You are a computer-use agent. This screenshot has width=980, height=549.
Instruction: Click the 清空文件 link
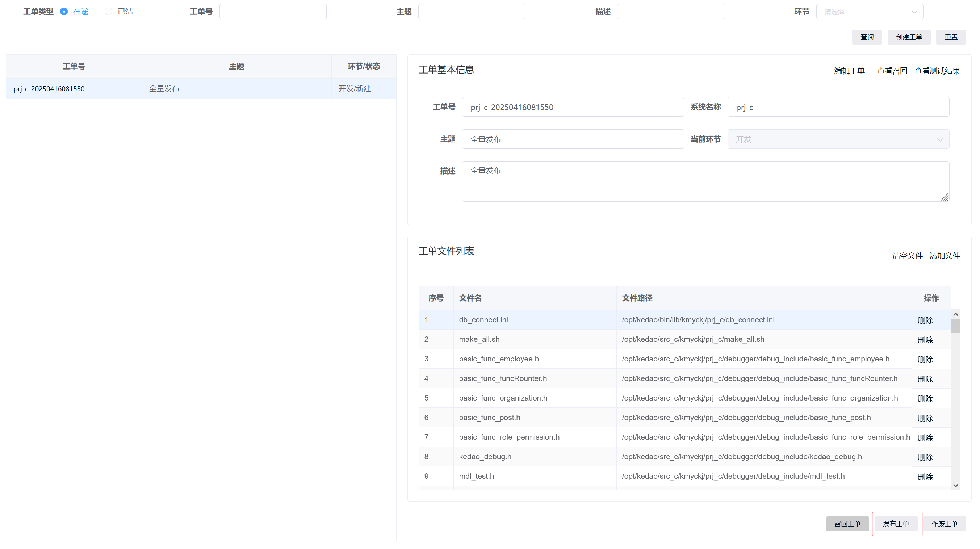(907, 256)
